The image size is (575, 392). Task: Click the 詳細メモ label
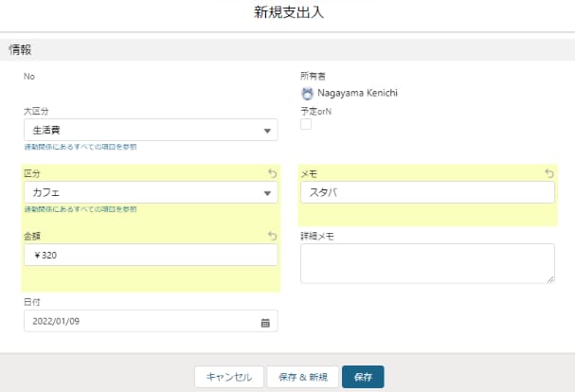coord(317,236)
